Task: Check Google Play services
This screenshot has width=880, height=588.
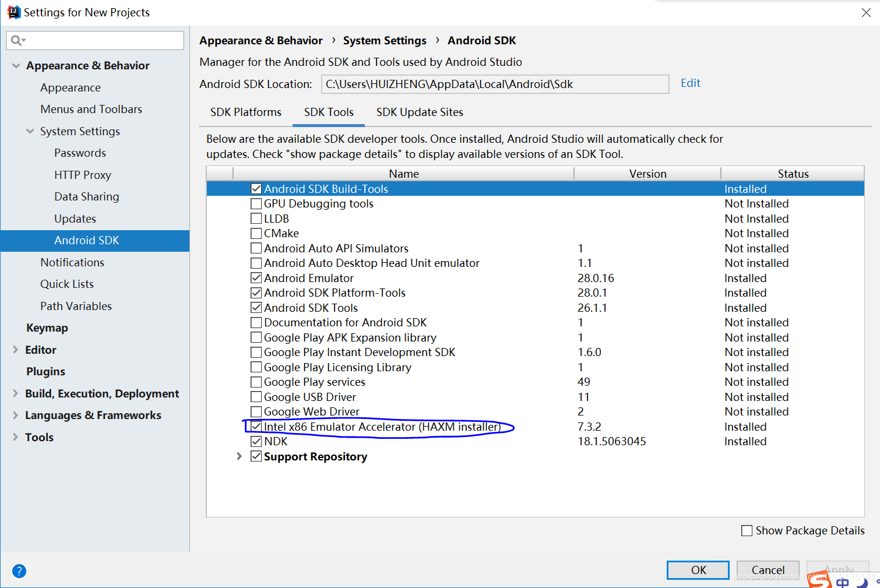Action: click(x=256, y=382)
